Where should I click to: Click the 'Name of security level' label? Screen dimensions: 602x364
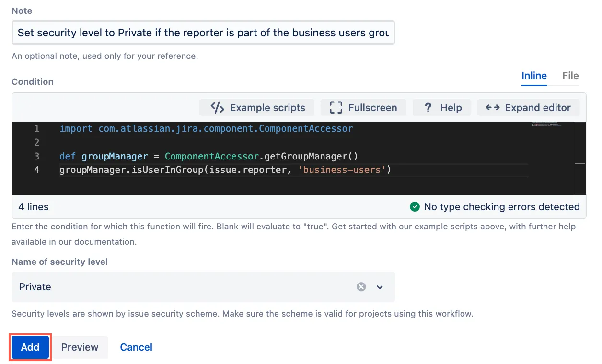coord(60,262)
